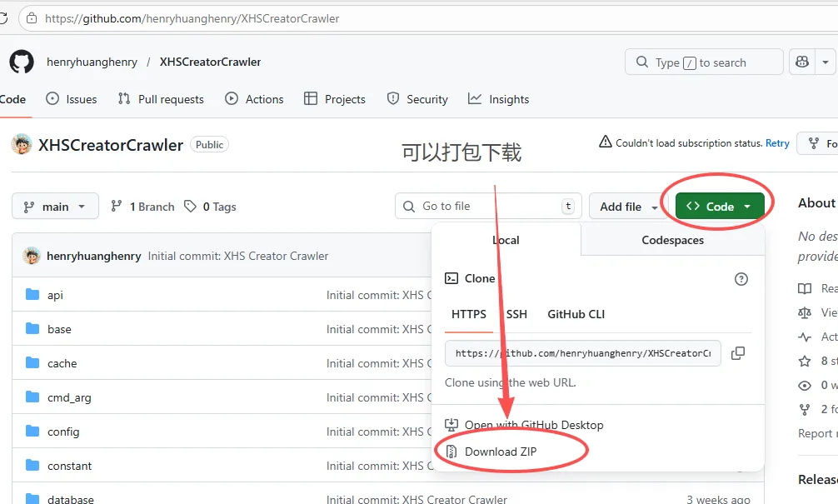Open the cmd_arg folder
Viewport: 838px width, 504px height.
(x=69, y=397)
